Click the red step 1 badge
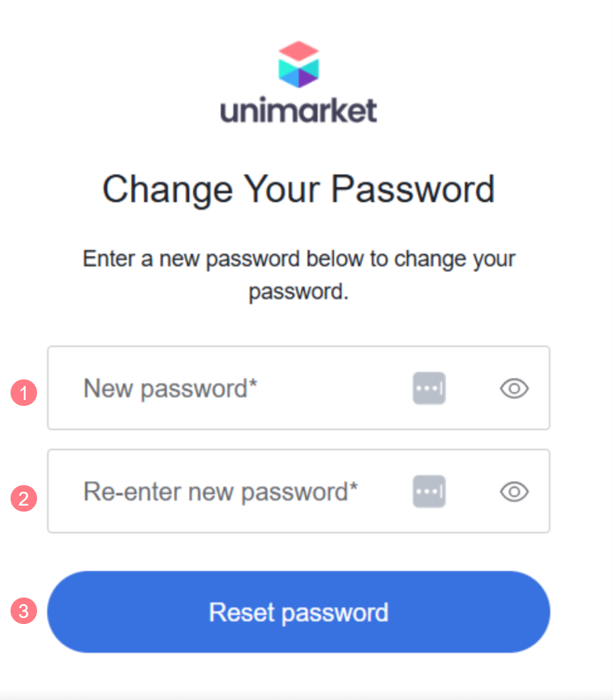Image resolution: width=613 pixels, height=700 pixels. 24,394
